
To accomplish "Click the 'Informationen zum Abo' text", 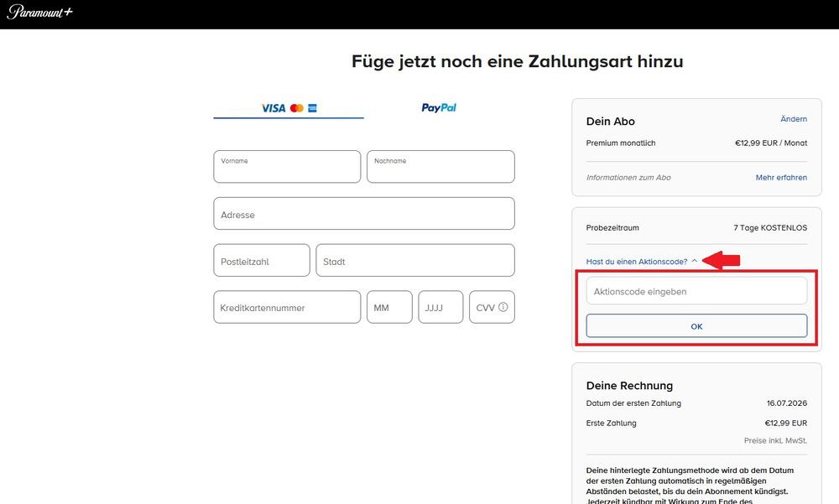I will pos(628,177).
